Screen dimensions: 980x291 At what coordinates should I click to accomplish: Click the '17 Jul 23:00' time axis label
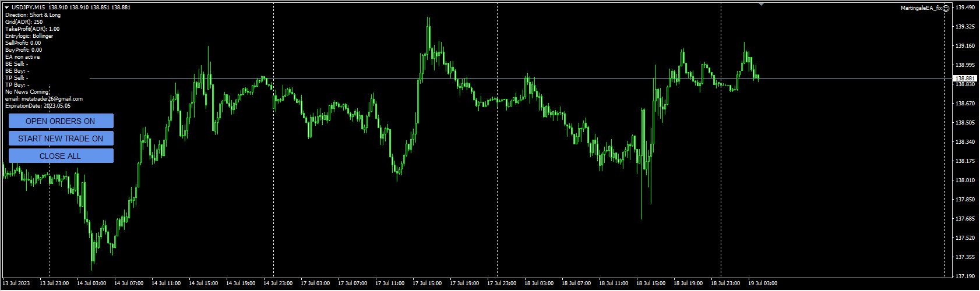(502, 283)
